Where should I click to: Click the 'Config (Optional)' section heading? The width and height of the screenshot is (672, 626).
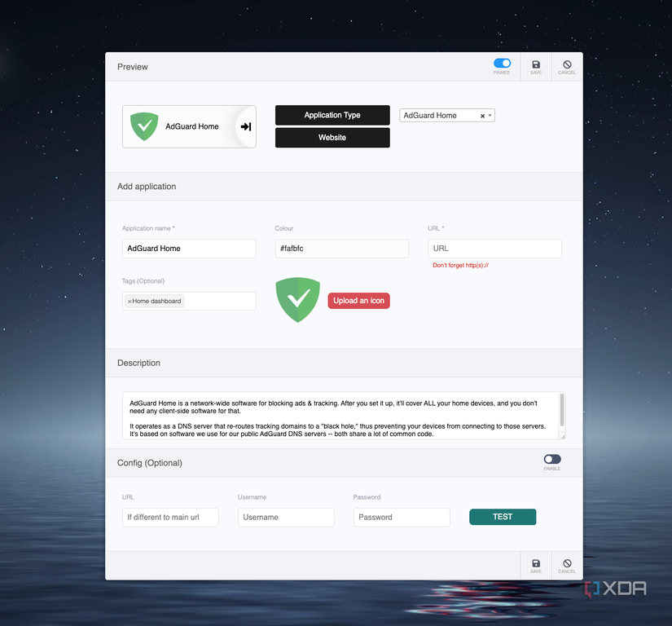coord(150,463)
